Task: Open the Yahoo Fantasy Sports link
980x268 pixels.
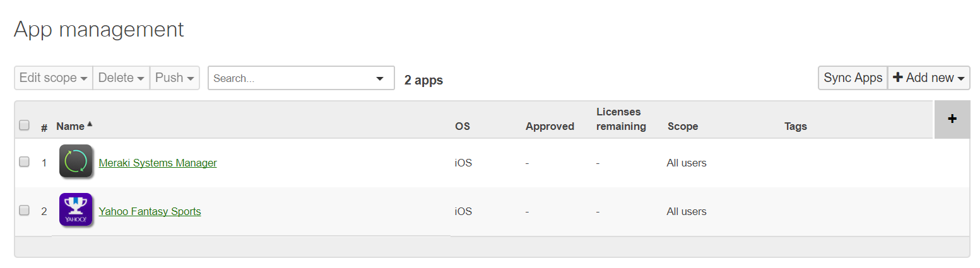Action: [x=150, y=211]
